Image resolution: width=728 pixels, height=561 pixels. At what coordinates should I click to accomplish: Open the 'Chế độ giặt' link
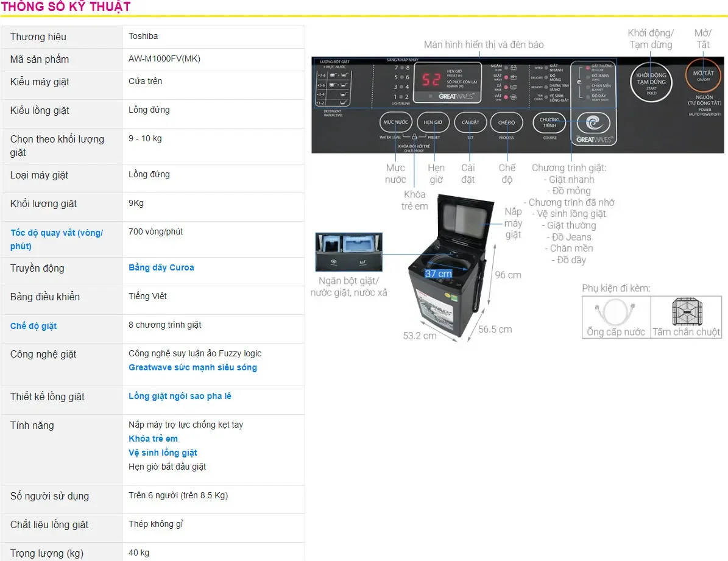point(34,326)
